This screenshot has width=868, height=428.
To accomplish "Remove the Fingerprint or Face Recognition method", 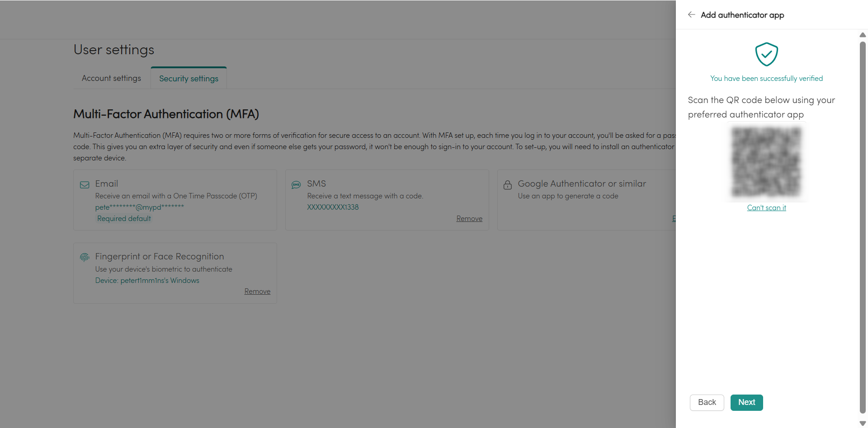I will 257,291.
